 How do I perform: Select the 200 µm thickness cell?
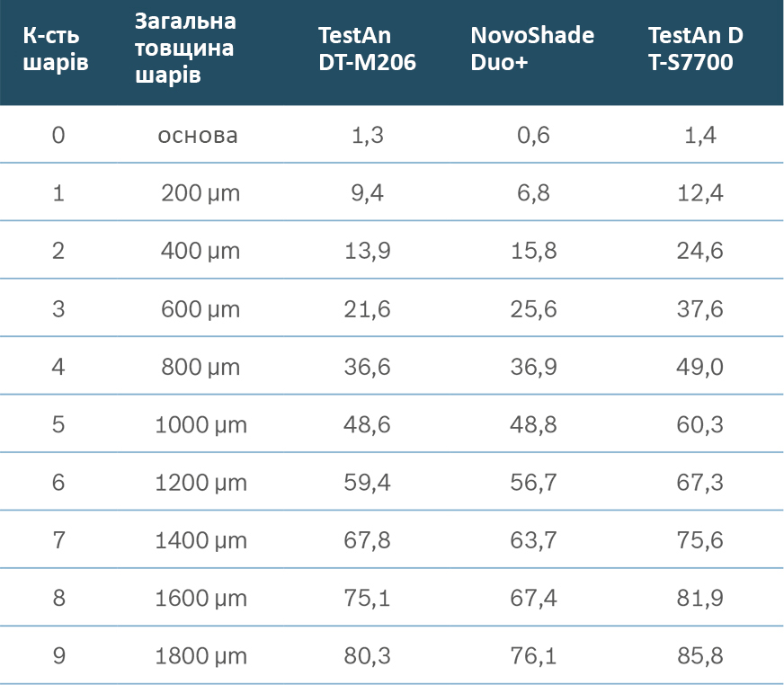[200, 193]
